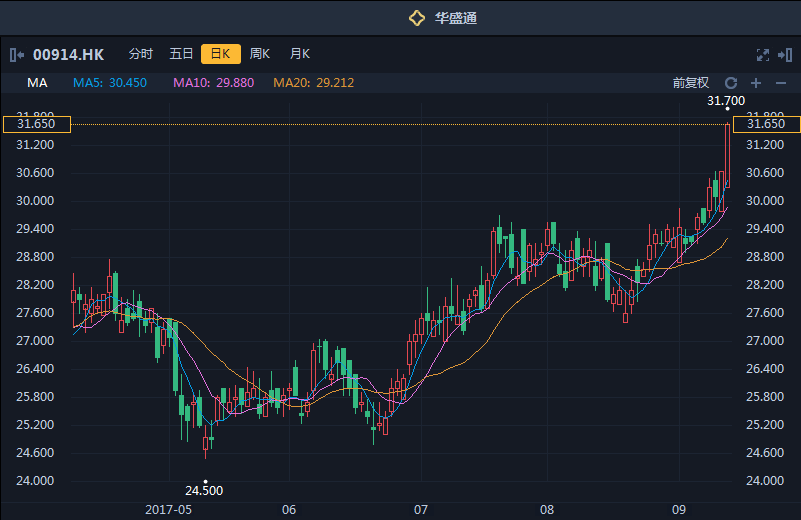Open the 月K monthly candlestick tab
The image size is (801, 520).
click(299, 54)
